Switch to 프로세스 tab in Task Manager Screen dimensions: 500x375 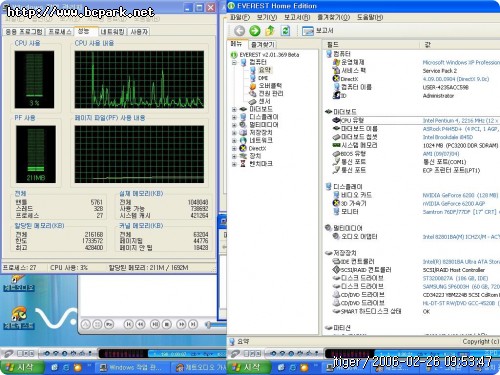[60, 32]
